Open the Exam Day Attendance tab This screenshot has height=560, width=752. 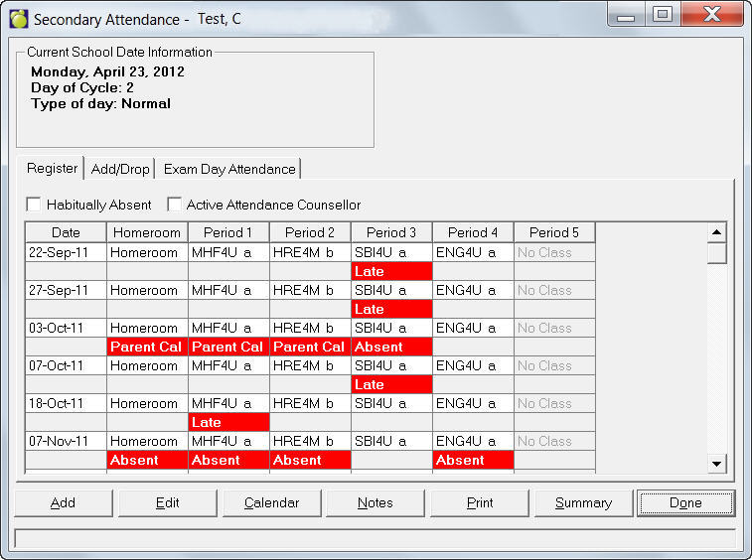229,169
